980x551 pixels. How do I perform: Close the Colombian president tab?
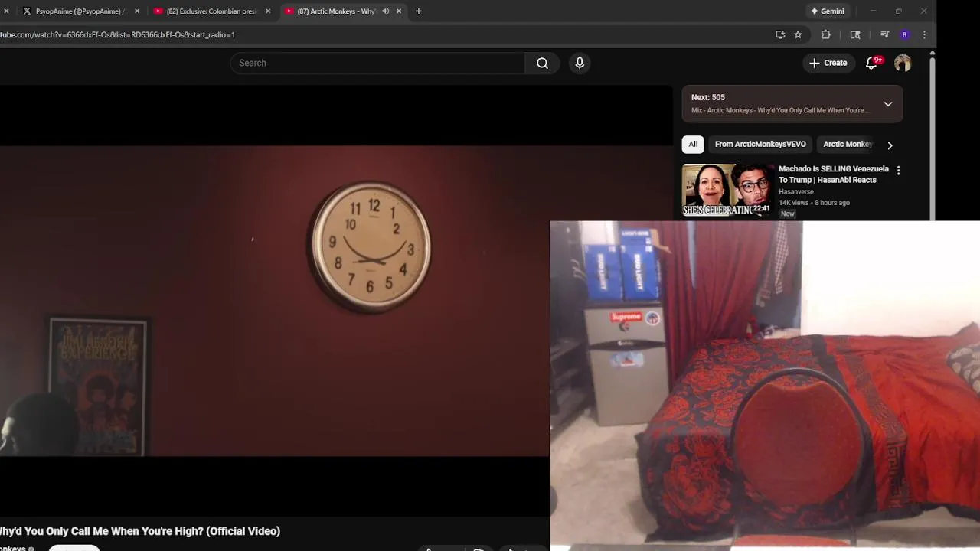coord(268,11)
